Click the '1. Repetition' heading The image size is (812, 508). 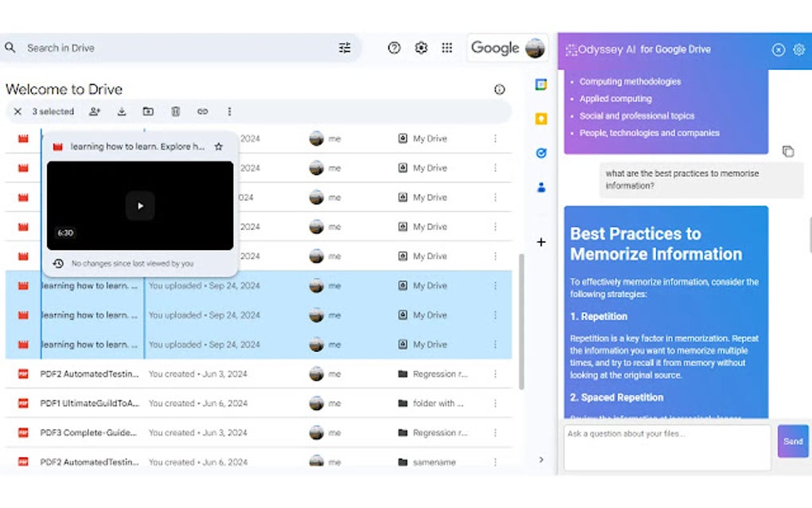(599, 316)
